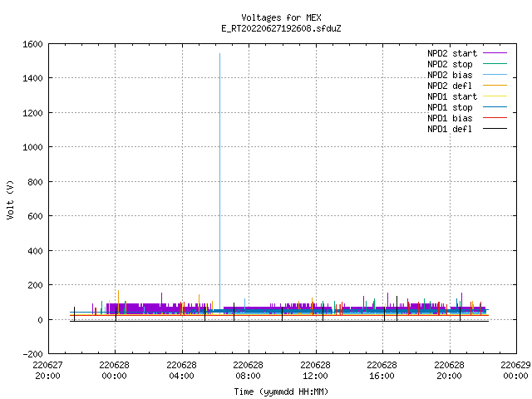Image resolution: width=532 pixels, height=399 pixels.
Task: Select the filename E_RT20220627192608.sfduZ subtitle
Action: pos(281,28)
